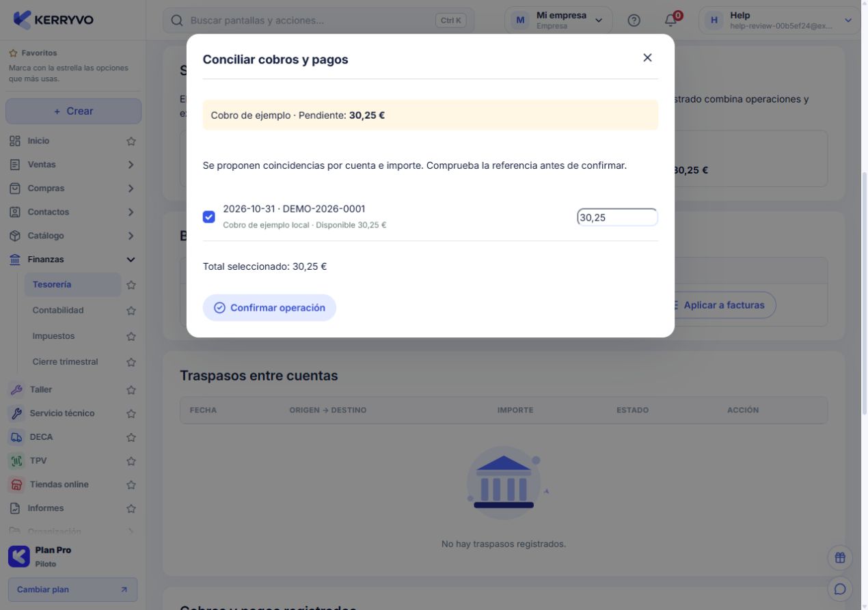Open the gift icon button
Viewport: 868px width, 610px height.
click(840, 557)
